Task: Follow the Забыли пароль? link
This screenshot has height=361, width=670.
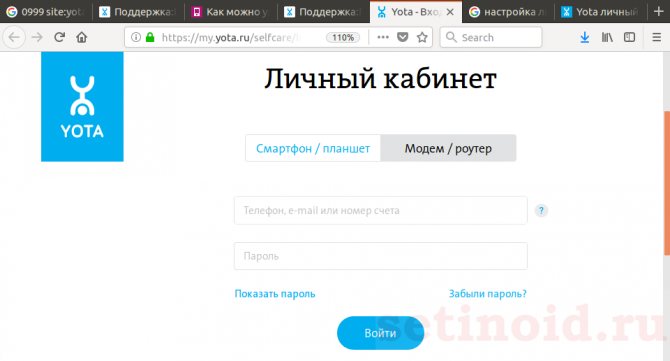Action: point(488,294)
